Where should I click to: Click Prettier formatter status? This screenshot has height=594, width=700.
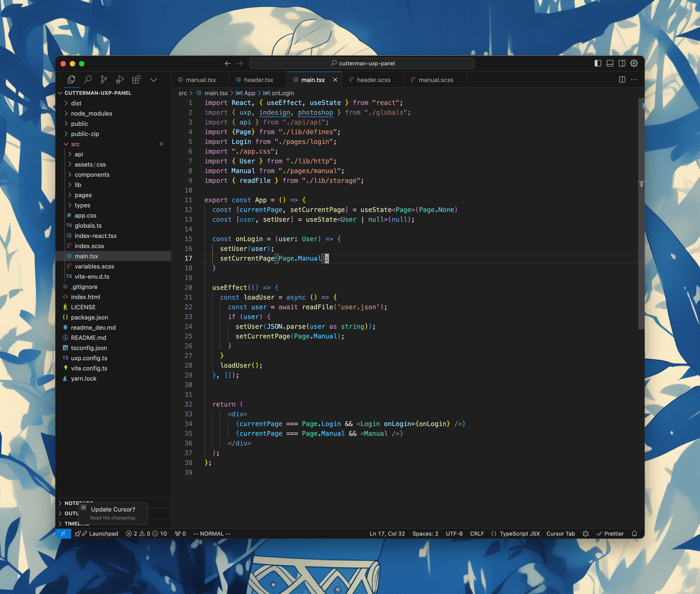[610, 534]
